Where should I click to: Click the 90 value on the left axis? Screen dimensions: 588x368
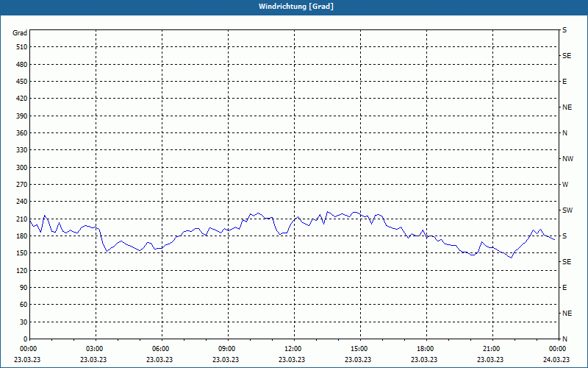[x=24, y=287]
